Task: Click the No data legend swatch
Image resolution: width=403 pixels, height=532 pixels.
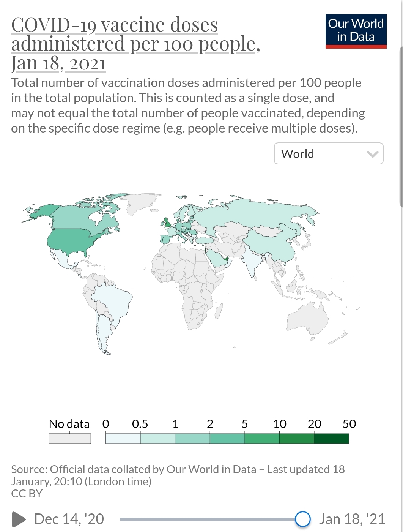Action: point(70,439)
